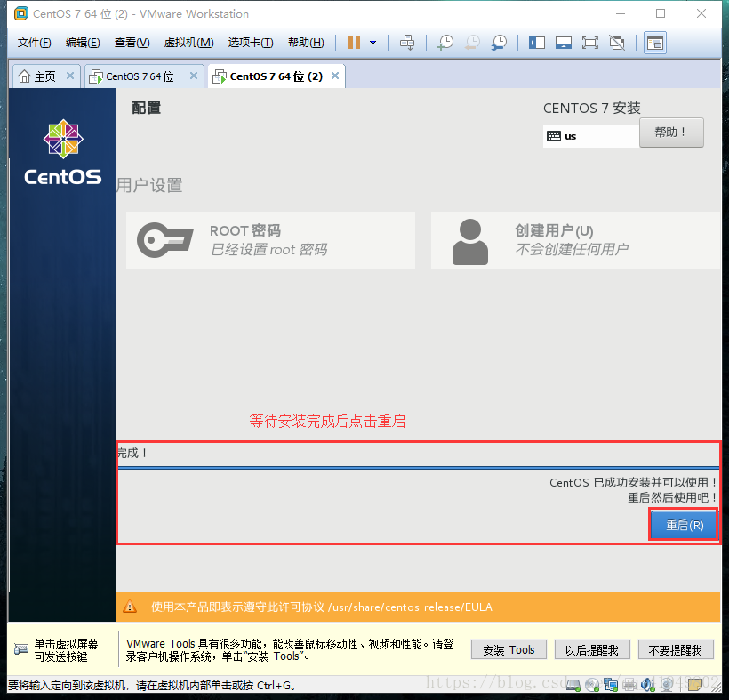This screenshot has height=700, width=729.
Task: Click the 以后提醒我 button
Action: 592,650
